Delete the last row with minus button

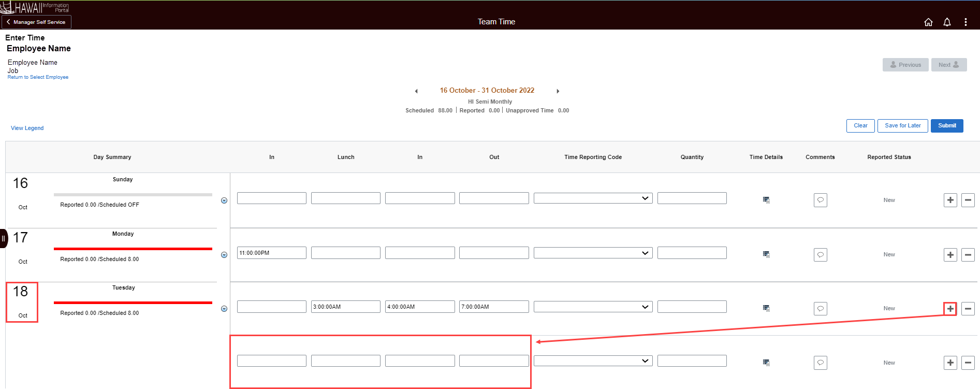pos(968,363)
